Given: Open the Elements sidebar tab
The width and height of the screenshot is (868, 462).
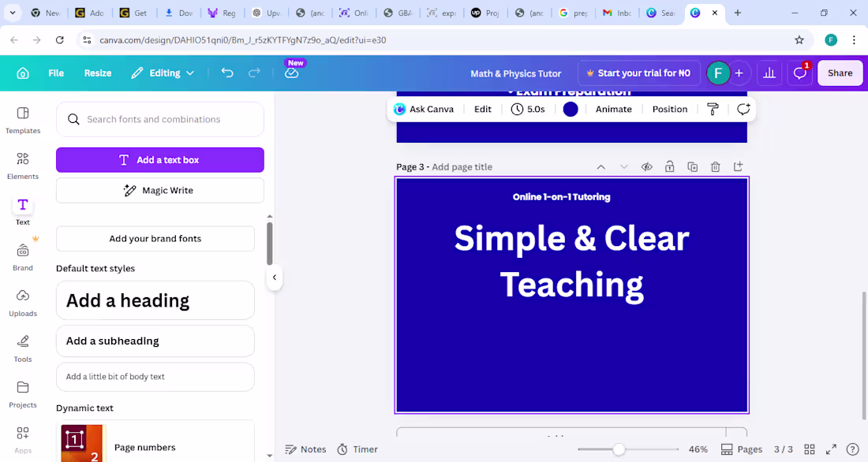Looking at the screenshot, I should coord(23,166).
